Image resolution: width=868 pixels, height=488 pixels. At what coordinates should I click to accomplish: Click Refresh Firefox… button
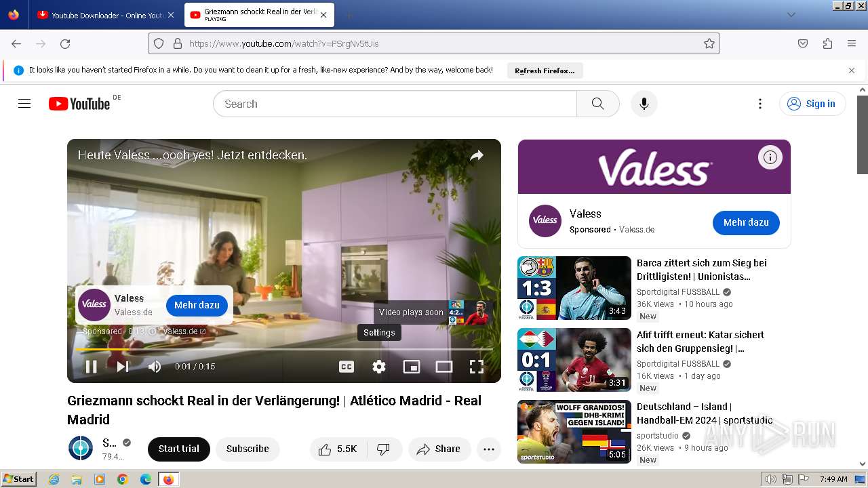click(545, 70)
